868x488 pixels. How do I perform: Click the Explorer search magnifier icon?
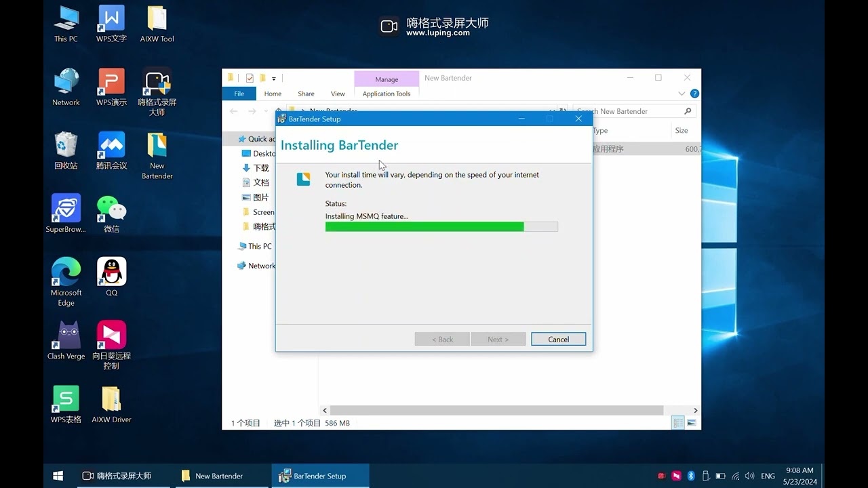[688, 111]
